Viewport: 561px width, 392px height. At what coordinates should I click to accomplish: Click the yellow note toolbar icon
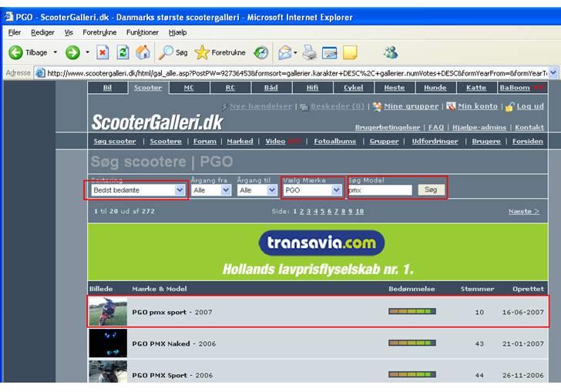click(350, 52)
